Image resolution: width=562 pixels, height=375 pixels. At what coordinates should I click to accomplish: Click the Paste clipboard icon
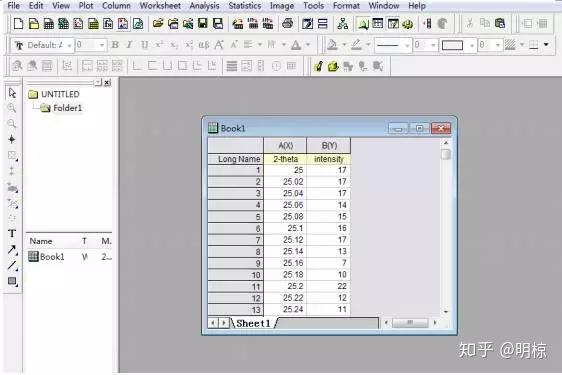[x=500, y=24]
